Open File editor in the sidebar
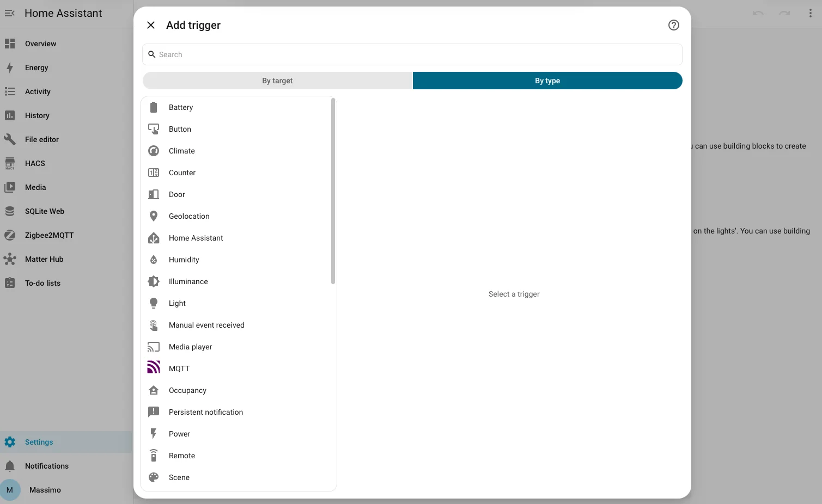 point(66,139)
